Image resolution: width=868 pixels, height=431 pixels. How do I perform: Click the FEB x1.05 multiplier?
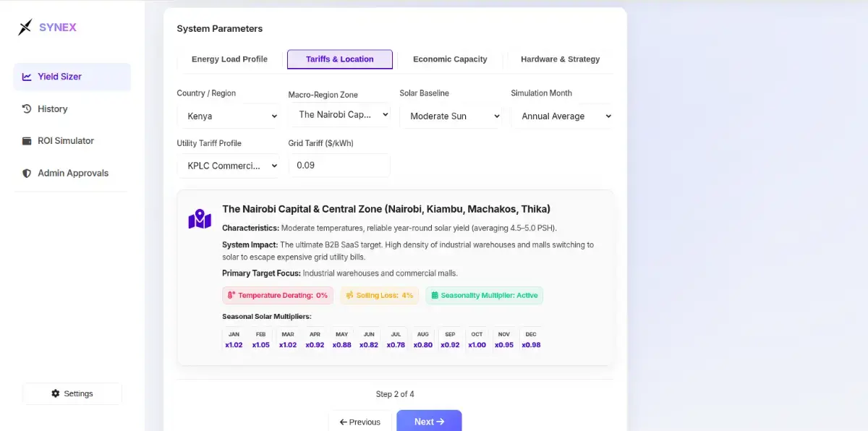point(261,340)
